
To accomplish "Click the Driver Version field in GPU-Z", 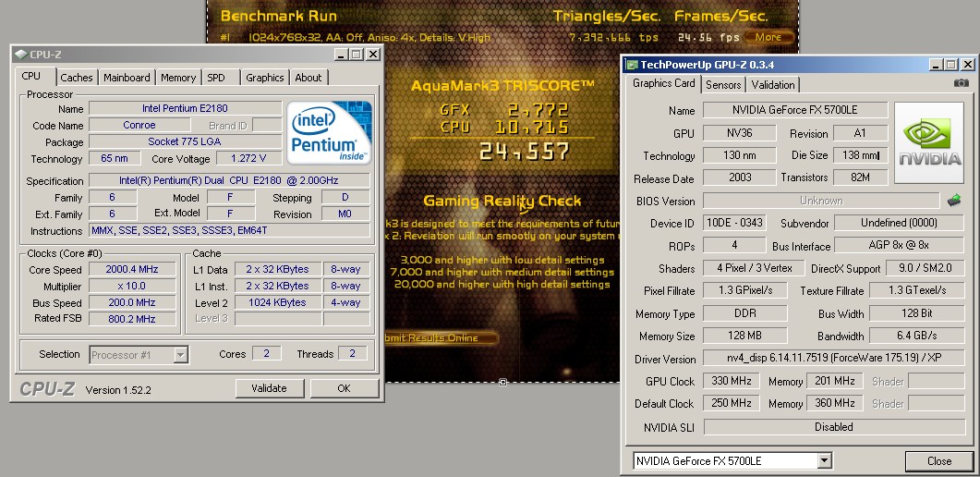I will click(834, 359).
